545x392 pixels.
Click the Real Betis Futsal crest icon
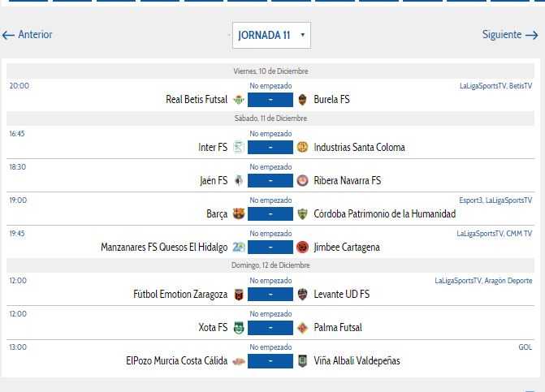coord(238,100)
